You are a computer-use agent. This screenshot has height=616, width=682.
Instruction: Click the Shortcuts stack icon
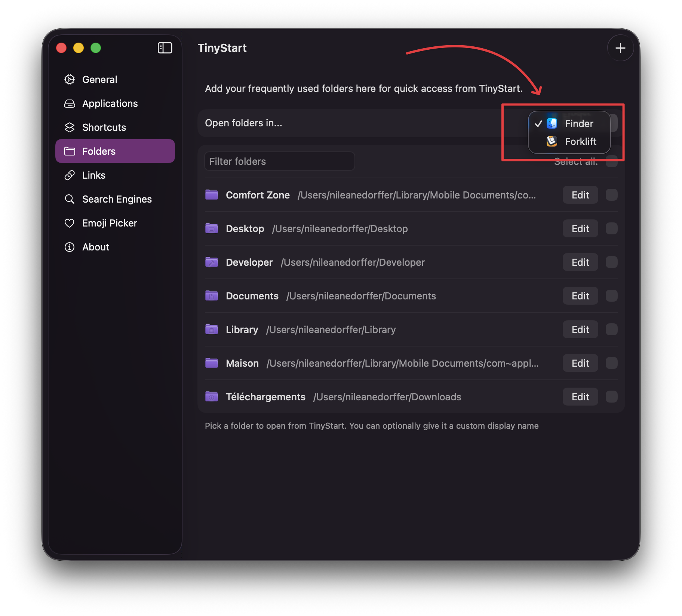pos(70,127)
